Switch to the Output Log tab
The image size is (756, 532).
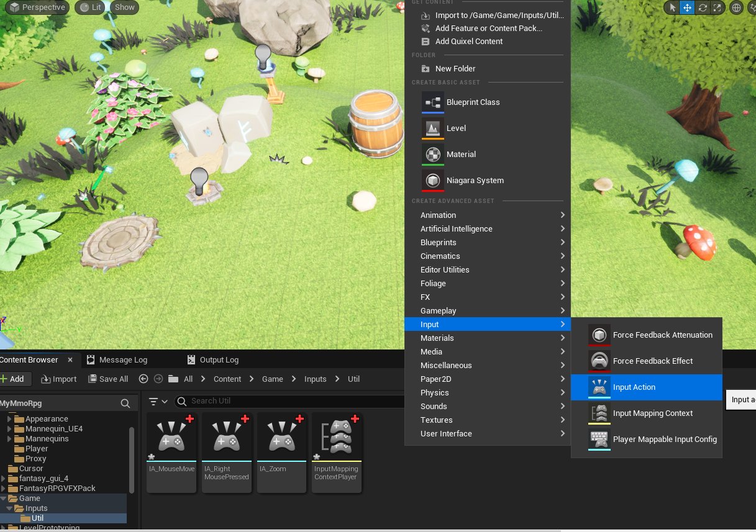(213, 359)
